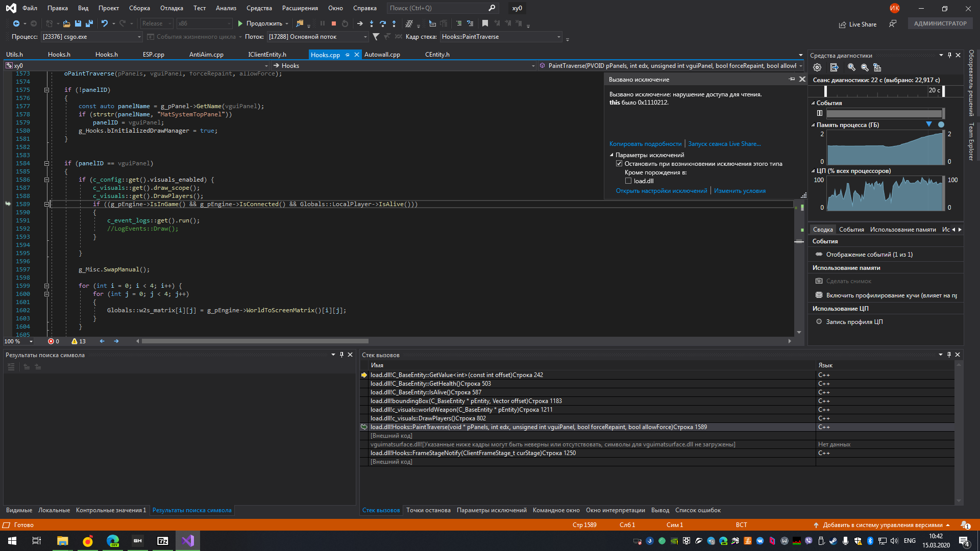The image size is (980, 551).
Task: Open the stack frame Hooks::PaintTraverse dropdown
Action: click(x=558, y=37)
